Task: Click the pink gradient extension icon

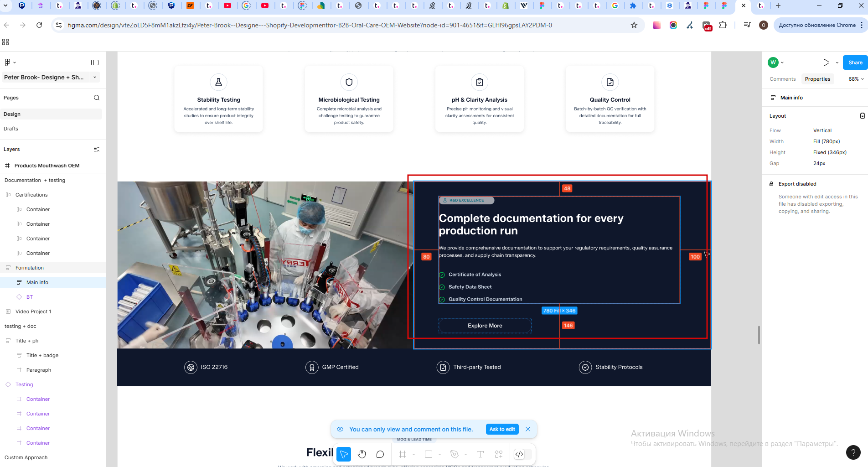Action: 656,25
